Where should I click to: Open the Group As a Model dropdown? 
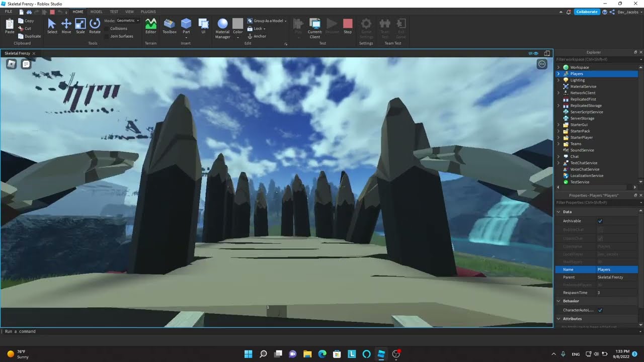pos(267,21)
